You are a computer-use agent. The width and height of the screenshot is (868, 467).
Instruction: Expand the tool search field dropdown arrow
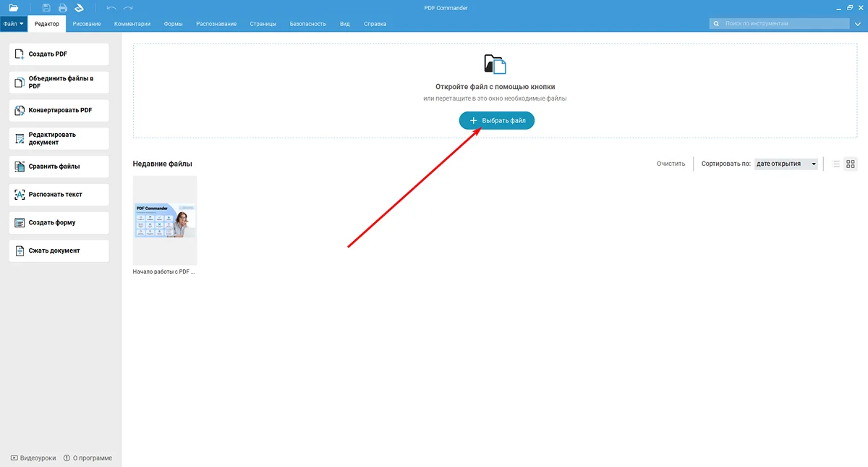856,24
